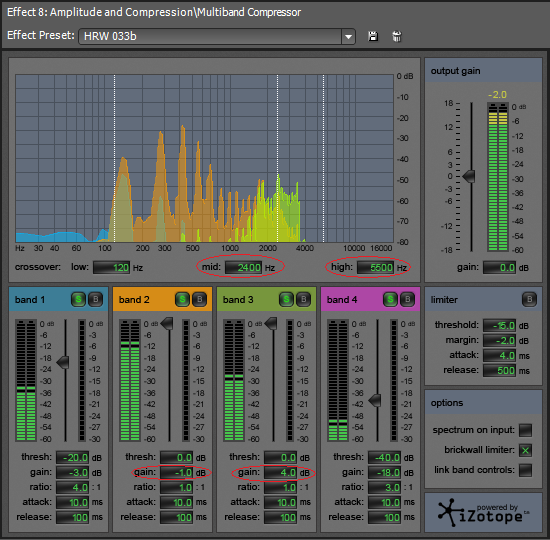This screenshot has width=550, height=540.
Task: Bypass band 2
Action: point(200,299)
